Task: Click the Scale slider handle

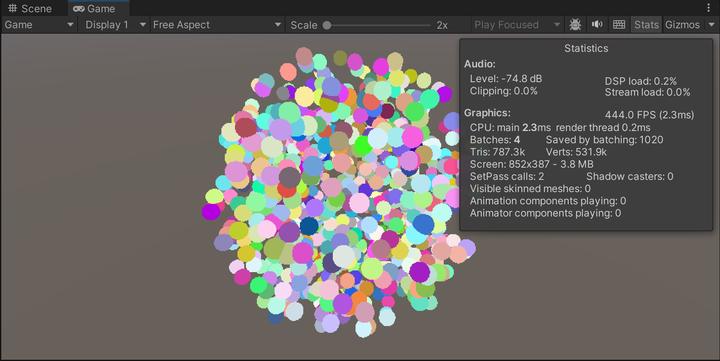Action: tap(327, 25)
